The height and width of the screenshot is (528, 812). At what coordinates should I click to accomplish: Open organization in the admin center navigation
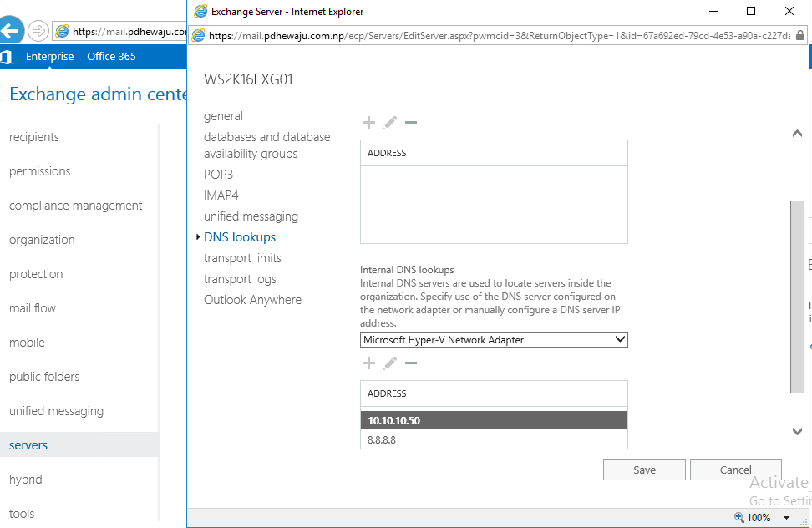pos(42,240)
